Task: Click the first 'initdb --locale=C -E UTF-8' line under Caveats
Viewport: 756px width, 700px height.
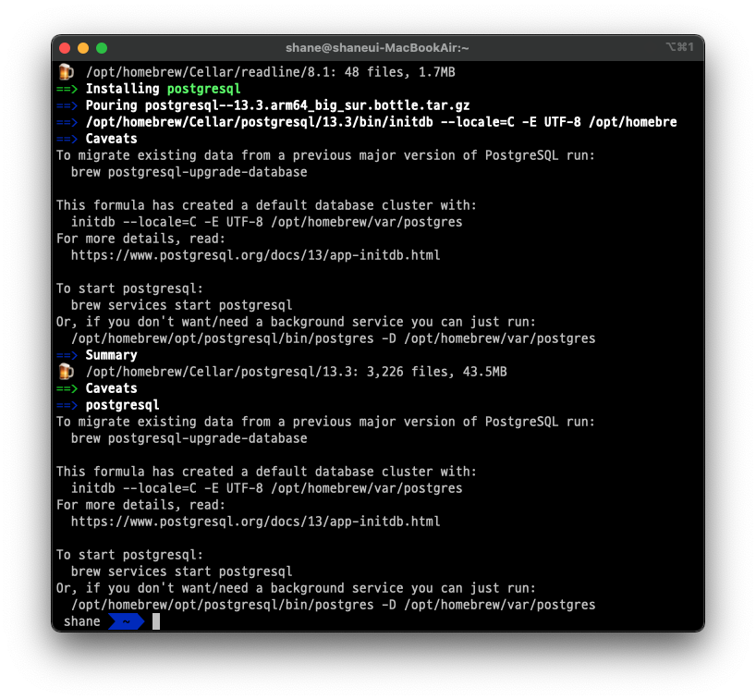Action: (266, 222)
